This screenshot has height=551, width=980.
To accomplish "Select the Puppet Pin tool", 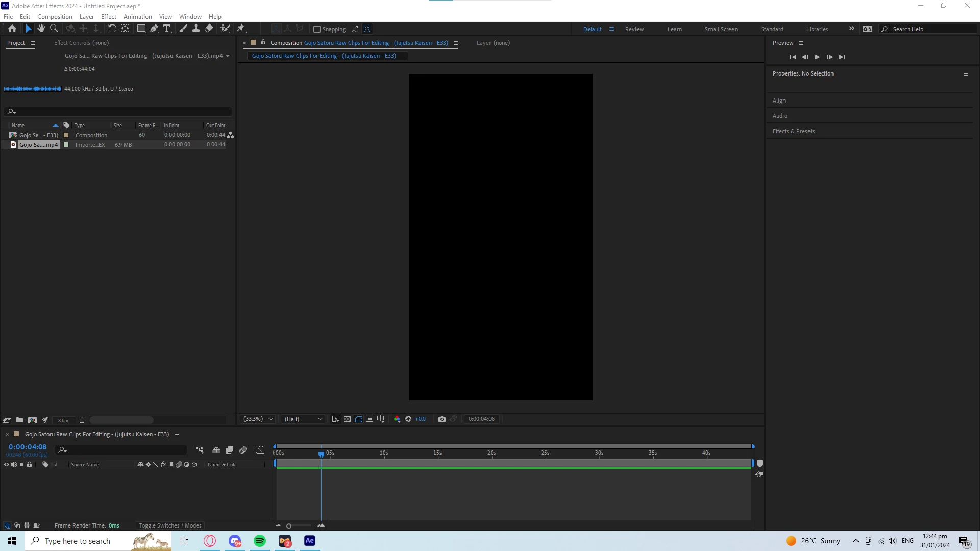I will point(241,29).
